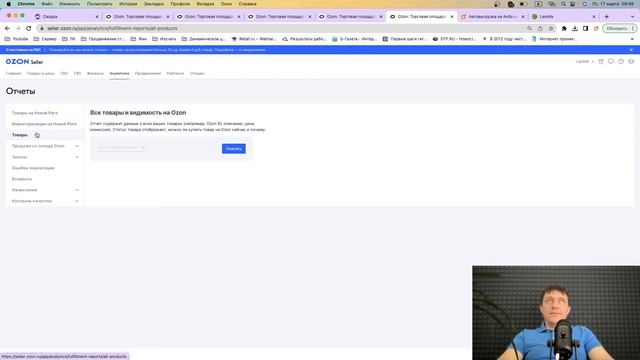640x360 pixels.
Task: Open the Товары и цены navigation tab
Action: pos(40,73)
